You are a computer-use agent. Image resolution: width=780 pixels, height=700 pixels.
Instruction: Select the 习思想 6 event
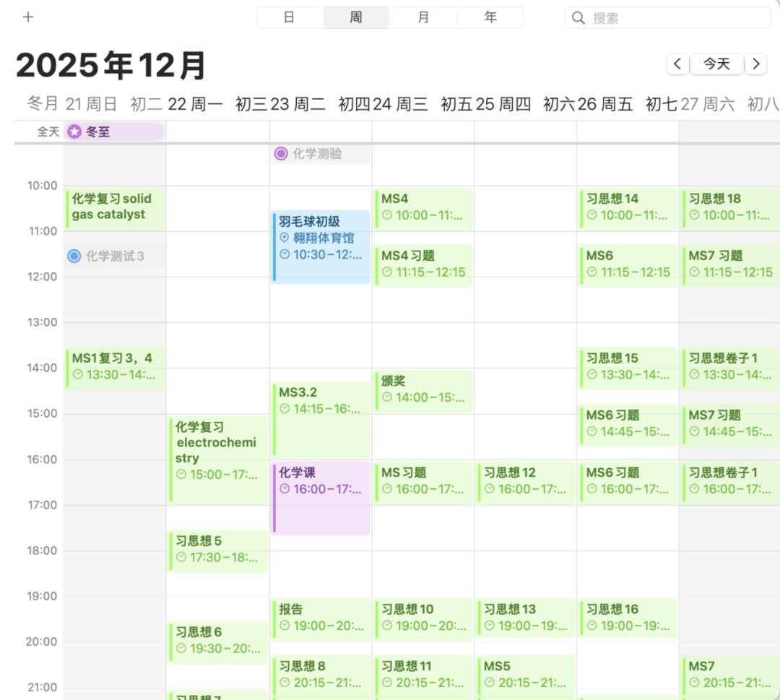tap(218, 642)
